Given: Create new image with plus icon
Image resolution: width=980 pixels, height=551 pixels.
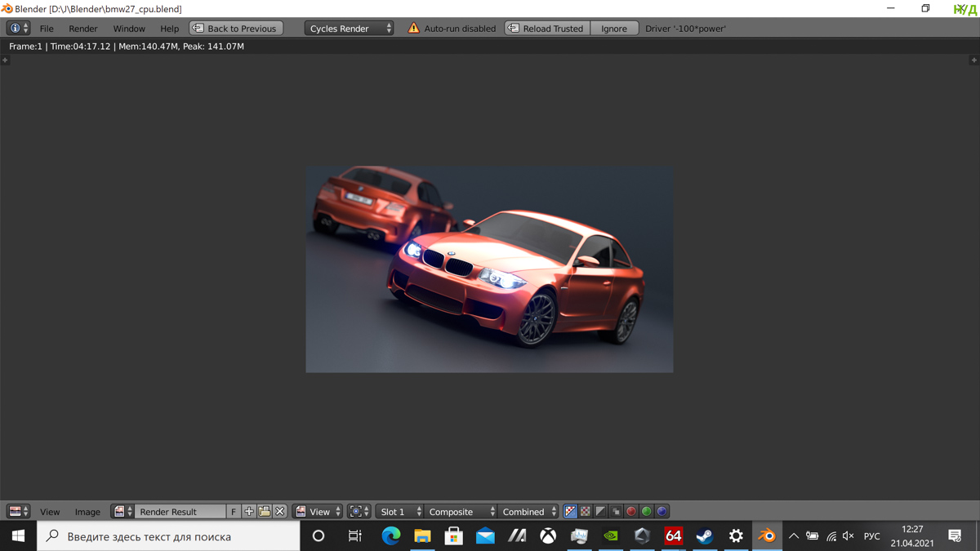Looking at the screenshot, I should 249,511.
